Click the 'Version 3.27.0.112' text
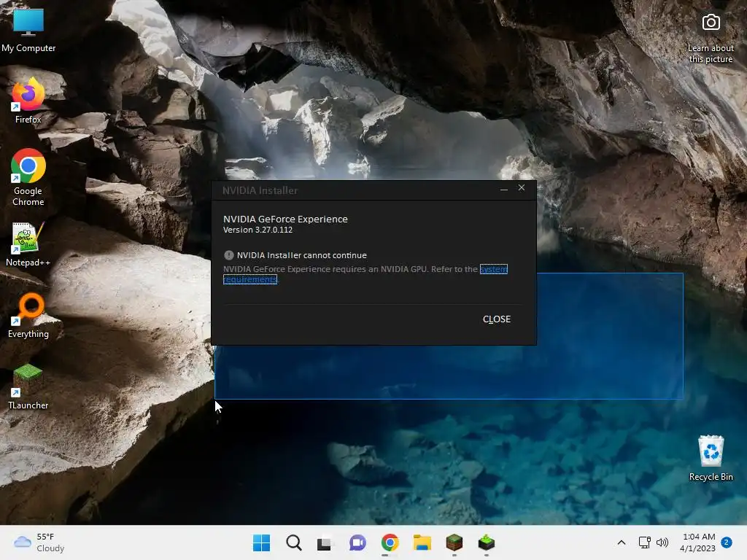The height and width of the screenshot is (560, 747). tap(258, 230)
